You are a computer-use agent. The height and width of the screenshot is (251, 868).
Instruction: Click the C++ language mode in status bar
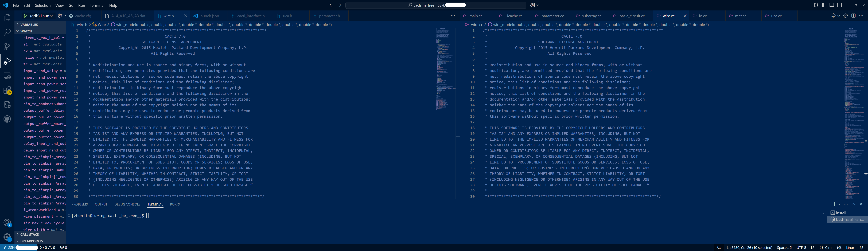[828, 248]
